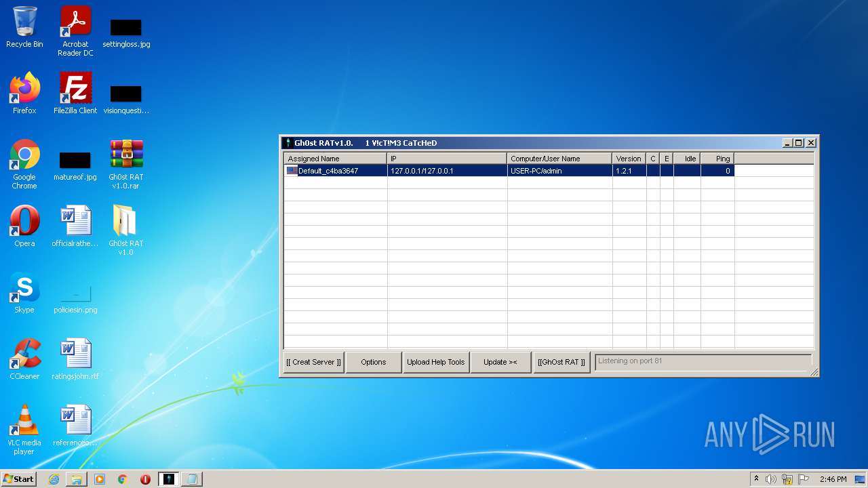Screen dimensions: 868x488
Task: Open the clock showing 2:46 PM
Action: 833,479
